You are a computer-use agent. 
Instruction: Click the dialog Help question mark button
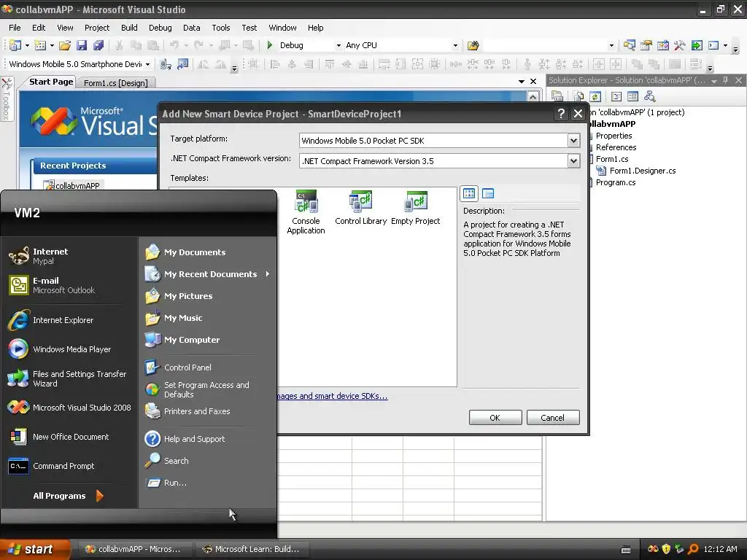tap(561, 113)
